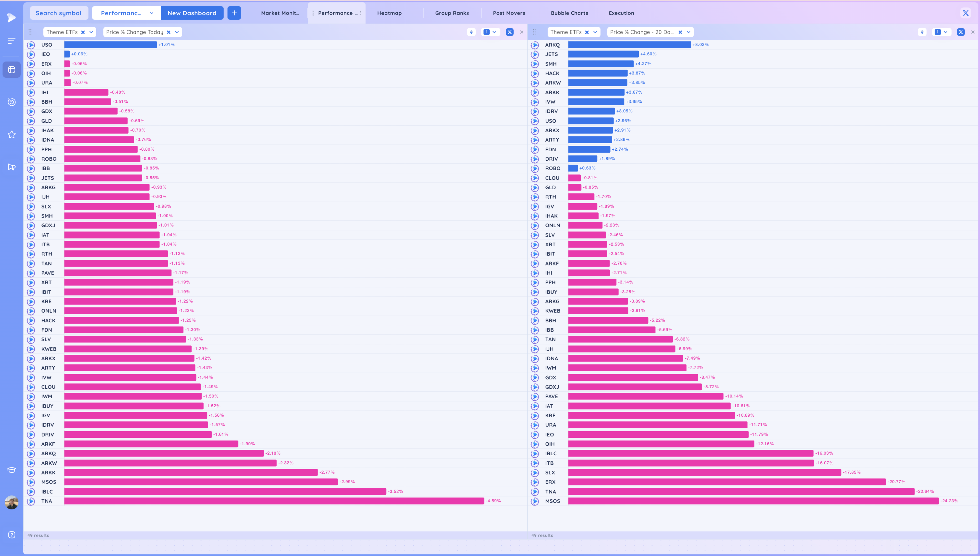Click the app logo icon in sidebar
This screenshot has height=556, width=980.
(12, 18)
